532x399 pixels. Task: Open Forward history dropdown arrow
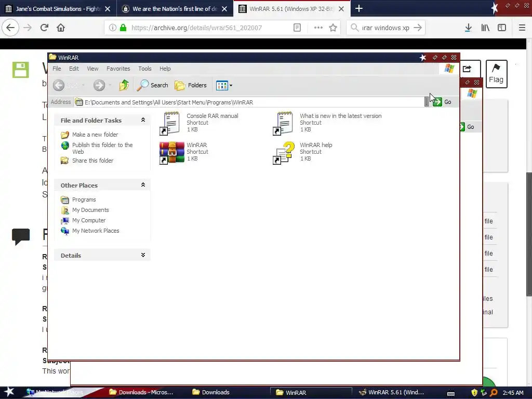click(x=110, y=85)
